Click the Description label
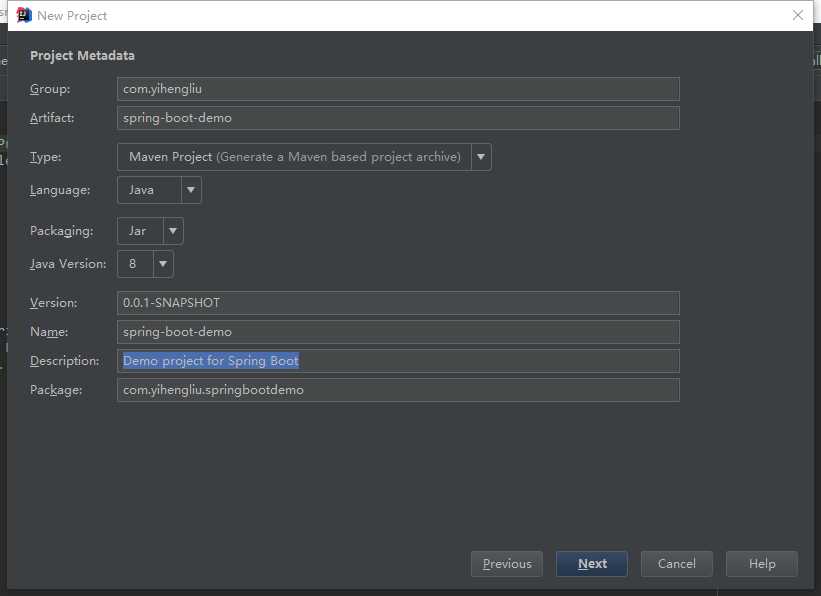 tap(64, 361)
